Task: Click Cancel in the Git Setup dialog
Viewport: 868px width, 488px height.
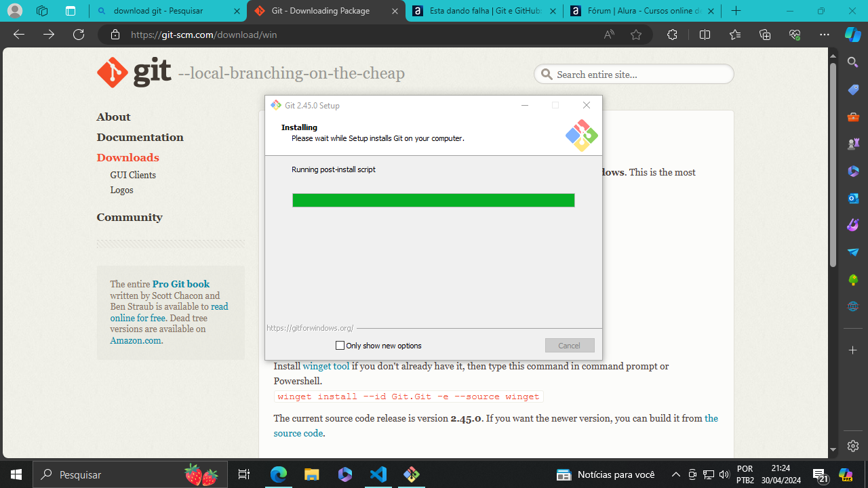Action: point(570,346)
